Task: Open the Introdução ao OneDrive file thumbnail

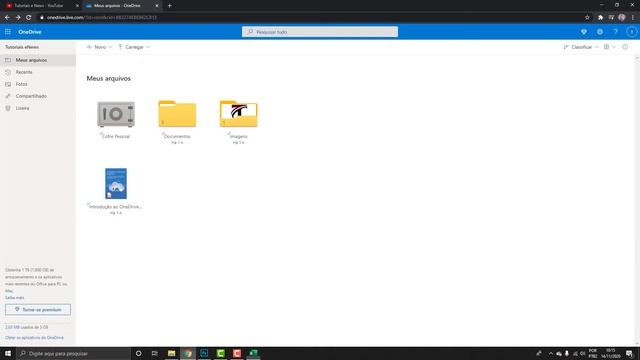Action: click(116, 184)
